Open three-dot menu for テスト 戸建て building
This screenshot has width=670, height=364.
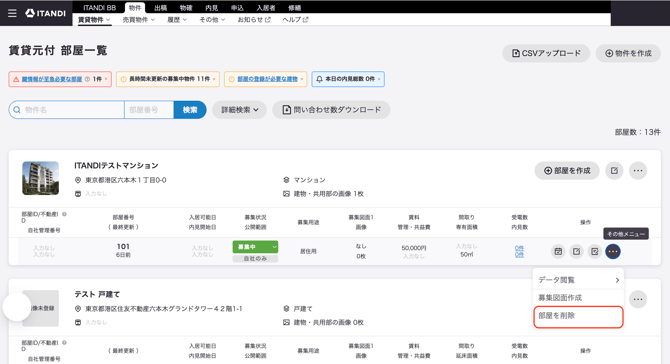coord(638,299)
